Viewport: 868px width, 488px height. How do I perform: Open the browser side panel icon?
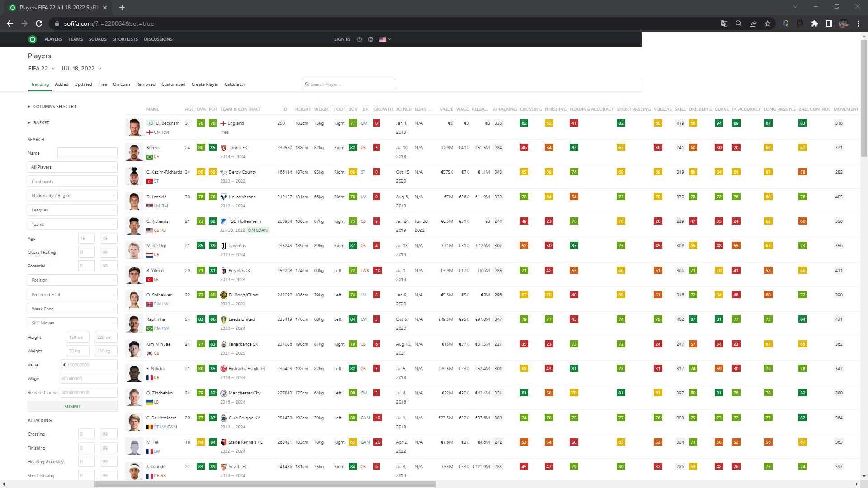[x=829, y=23]
